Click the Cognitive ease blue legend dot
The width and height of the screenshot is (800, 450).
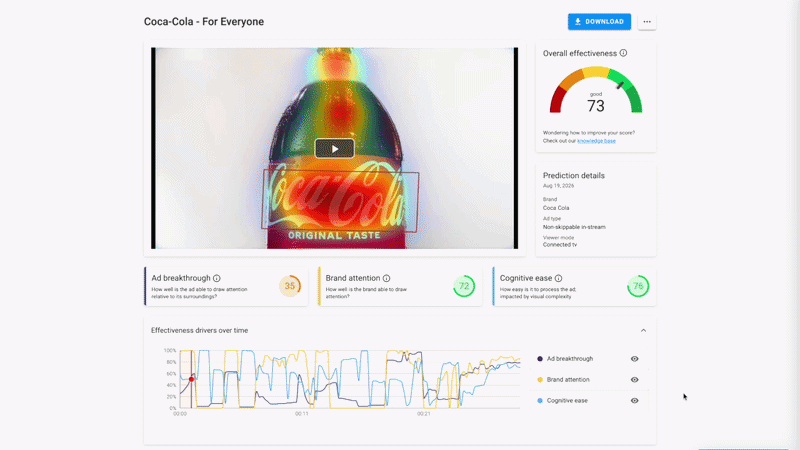pos(540,401)
